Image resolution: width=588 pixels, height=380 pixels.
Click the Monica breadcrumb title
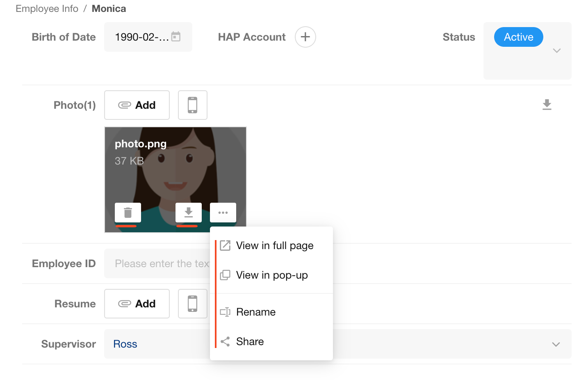tap(109, 9)
